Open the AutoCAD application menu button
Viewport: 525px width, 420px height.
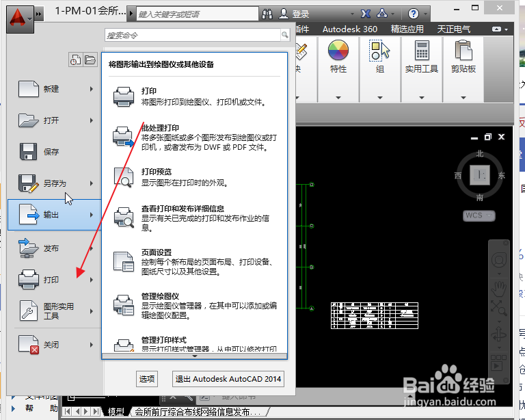[20, 18]
